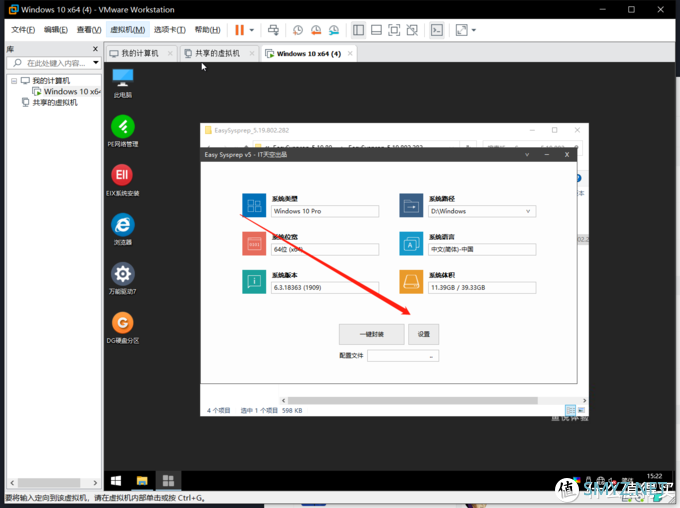
Task: Select 我的计算机 in the library tree
Action: [x=51, y=81]
